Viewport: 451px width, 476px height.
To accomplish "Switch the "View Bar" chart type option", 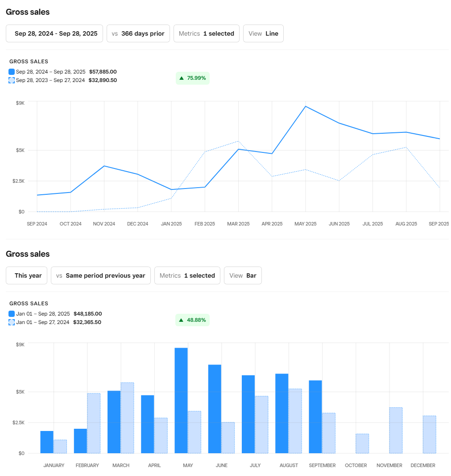I will [x=243, y=275].
